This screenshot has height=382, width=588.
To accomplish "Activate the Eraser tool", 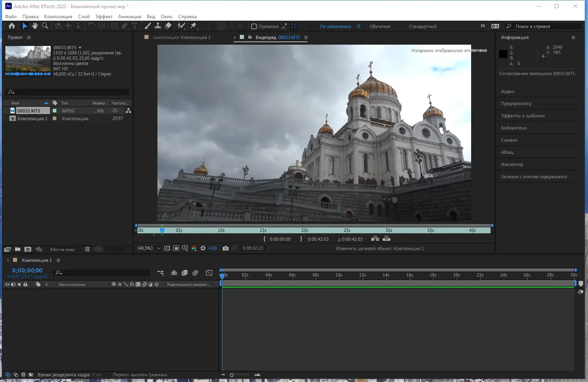I will point(168,26).
